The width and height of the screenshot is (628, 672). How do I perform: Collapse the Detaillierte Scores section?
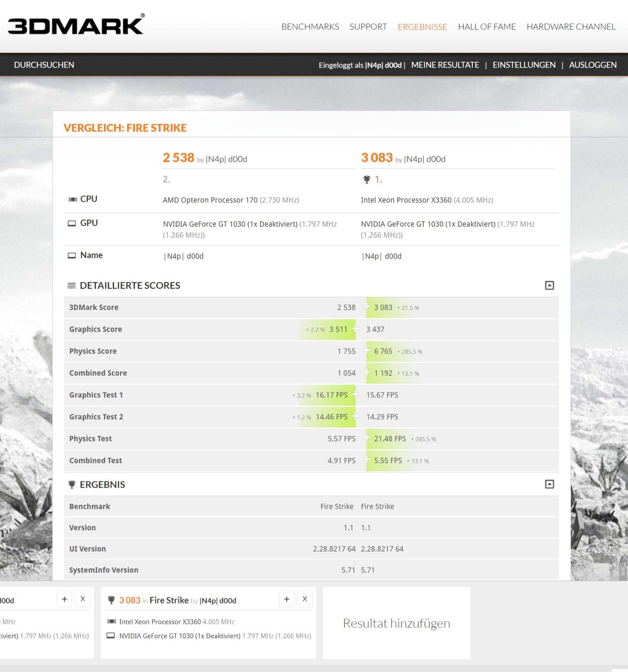[549, 285]
